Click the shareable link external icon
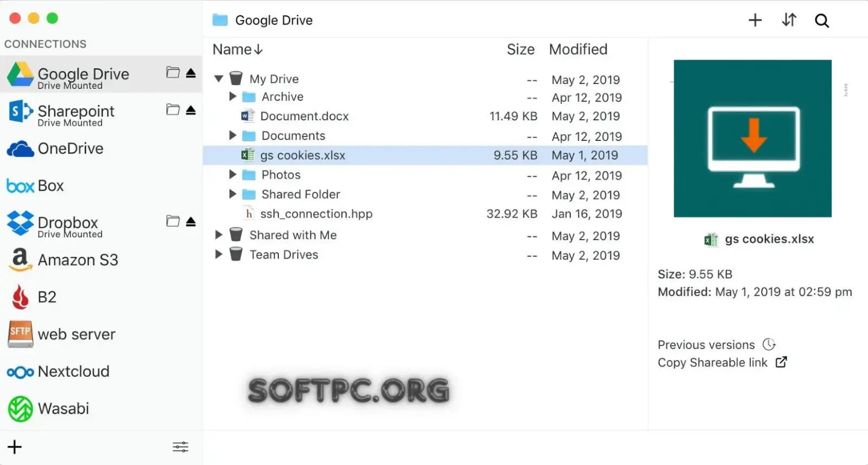 click(x=781, y=362)
